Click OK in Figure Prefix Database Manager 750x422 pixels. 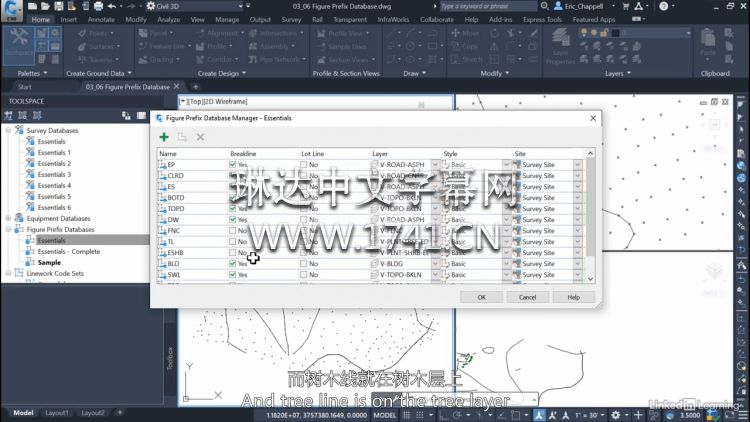481,297
